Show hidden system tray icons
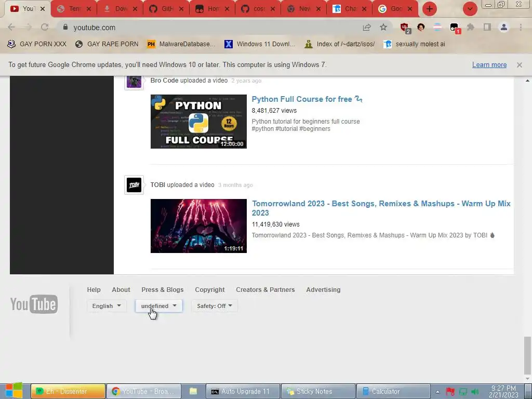The image size is (532, 399). (x=437, y=392)
